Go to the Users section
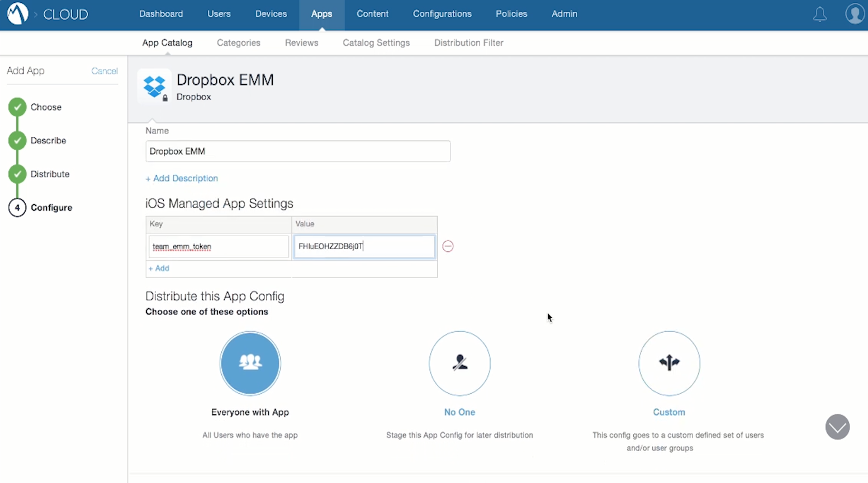Viewport: 868px width, 483px height. (x=219, y=14)
